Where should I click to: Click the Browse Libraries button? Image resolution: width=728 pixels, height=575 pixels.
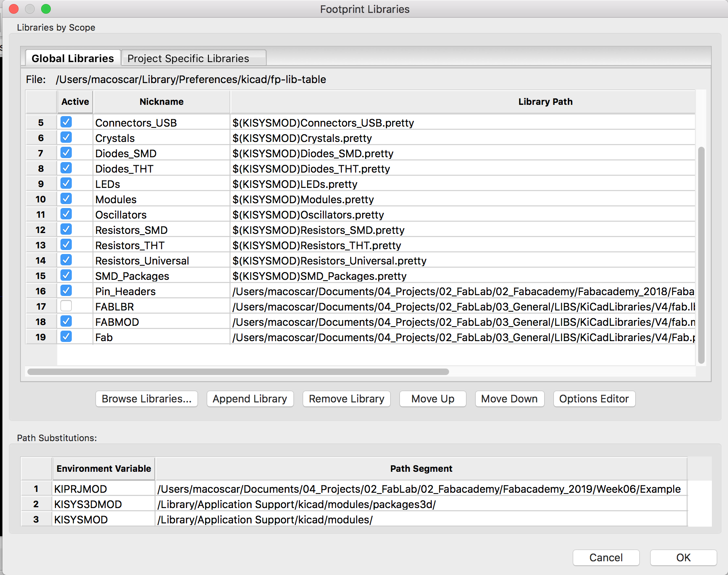pos(146,399)
